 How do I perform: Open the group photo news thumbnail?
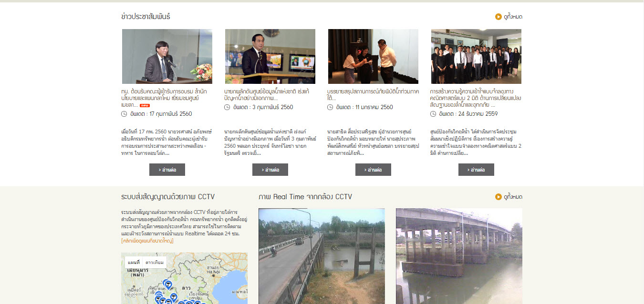pos(476,56)
